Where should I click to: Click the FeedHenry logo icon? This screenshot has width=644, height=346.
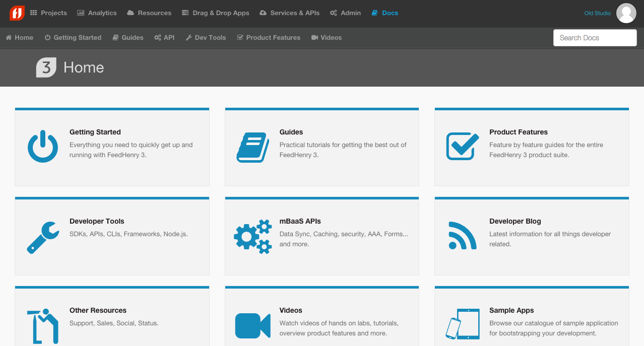point(17,13)
